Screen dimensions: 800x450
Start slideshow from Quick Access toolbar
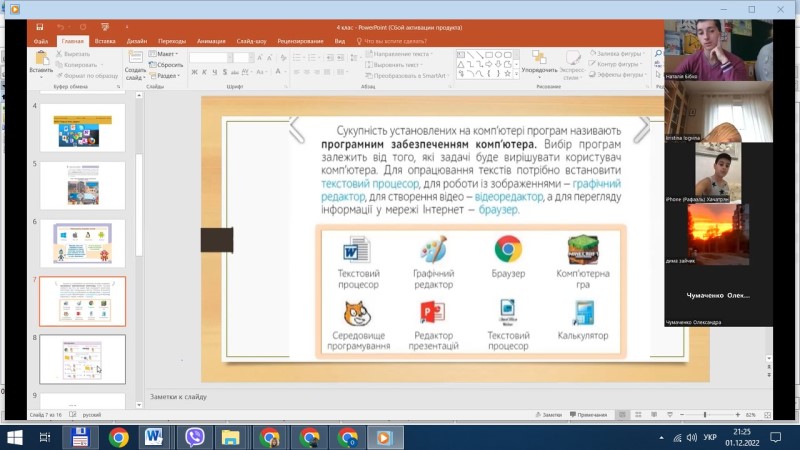(105, 27)
